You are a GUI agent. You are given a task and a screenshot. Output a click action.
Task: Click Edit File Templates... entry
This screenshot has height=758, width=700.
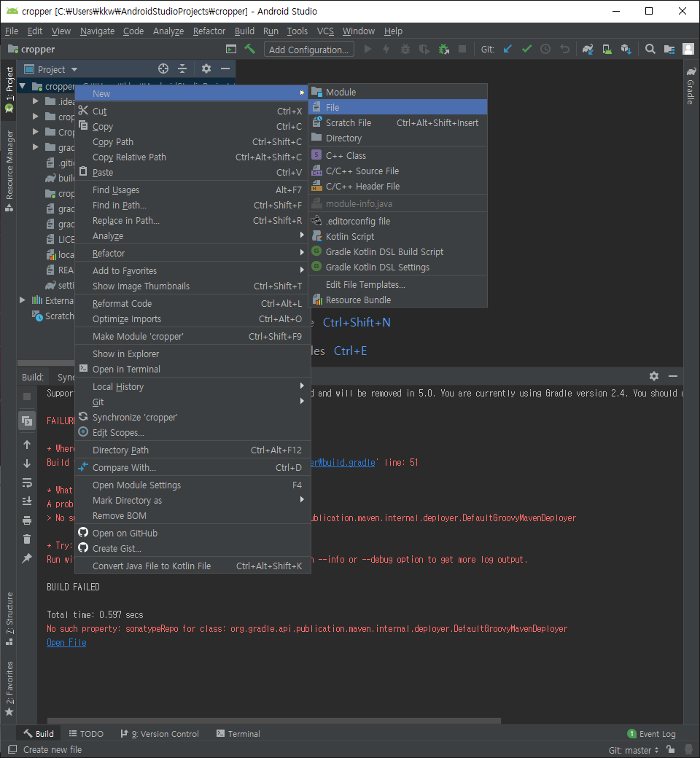397,285
